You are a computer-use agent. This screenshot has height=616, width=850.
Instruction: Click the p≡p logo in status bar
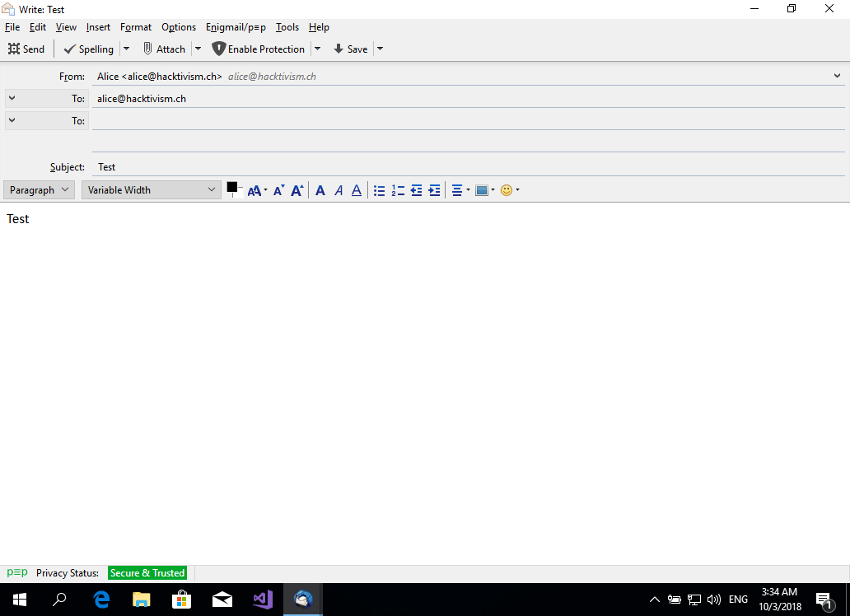tap(17, 572)
